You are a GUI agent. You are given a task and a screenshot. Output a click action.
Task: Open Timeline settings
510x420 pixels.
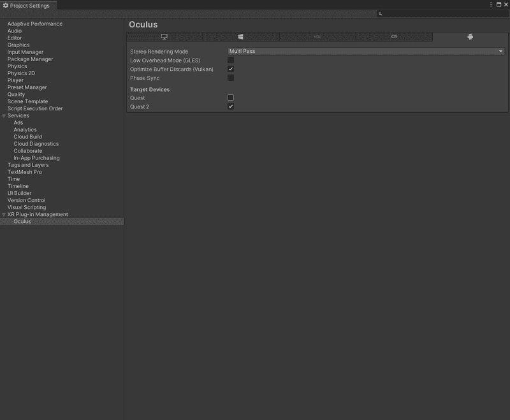[18, 186]
